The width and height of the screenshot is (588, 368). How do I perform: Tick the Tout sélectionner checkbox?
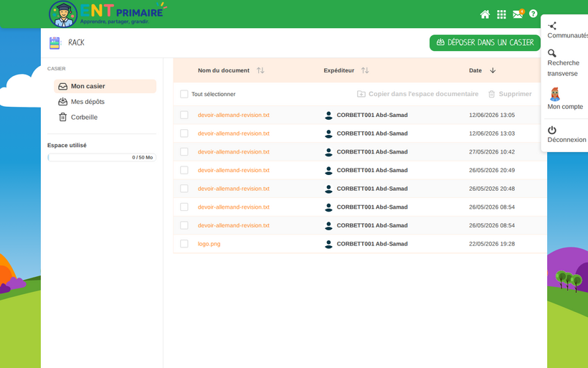(184, 94)
